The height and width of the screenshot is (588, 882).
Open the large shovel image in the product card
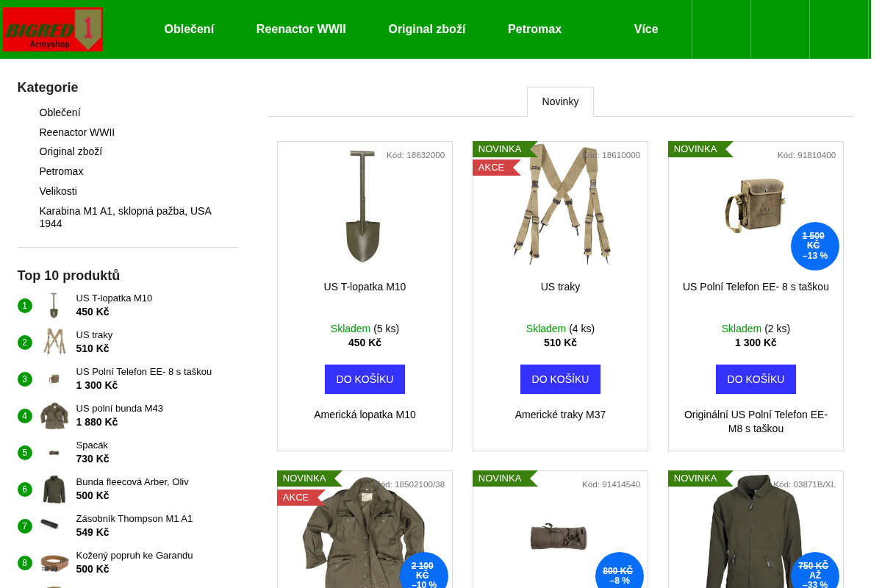[364, 207]
